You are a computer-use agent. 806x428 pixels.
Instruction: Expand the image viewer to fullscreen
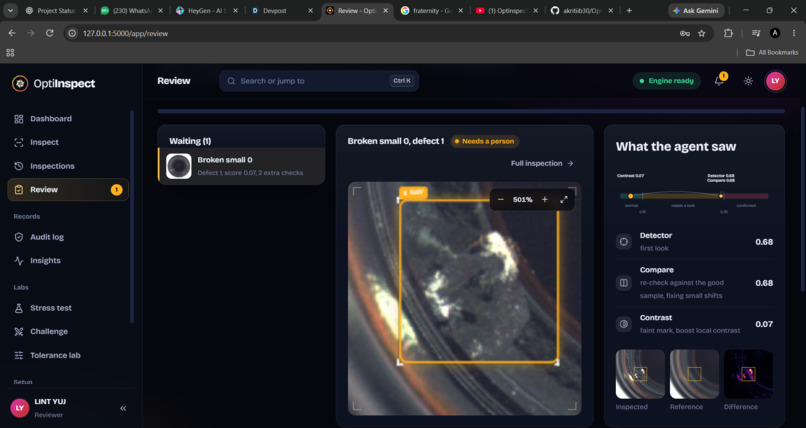coord(564,199)
